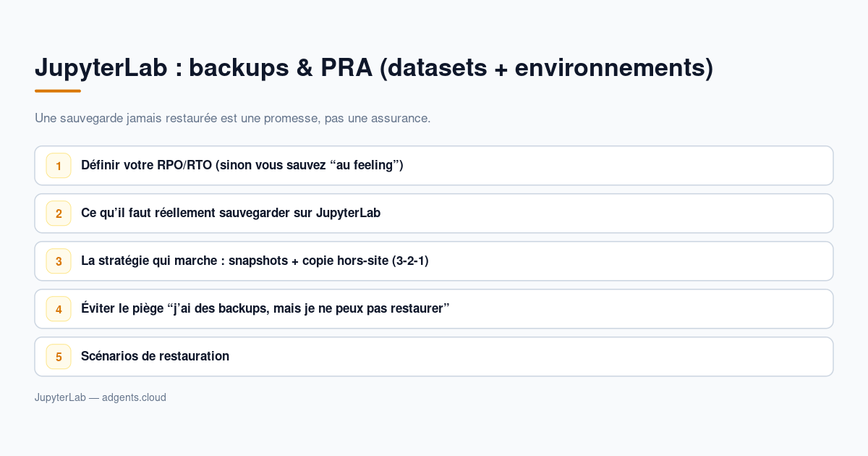The height and width of the screenshot is (456, 868).
Task: Click the orange underline below the title
Action: 58,91
